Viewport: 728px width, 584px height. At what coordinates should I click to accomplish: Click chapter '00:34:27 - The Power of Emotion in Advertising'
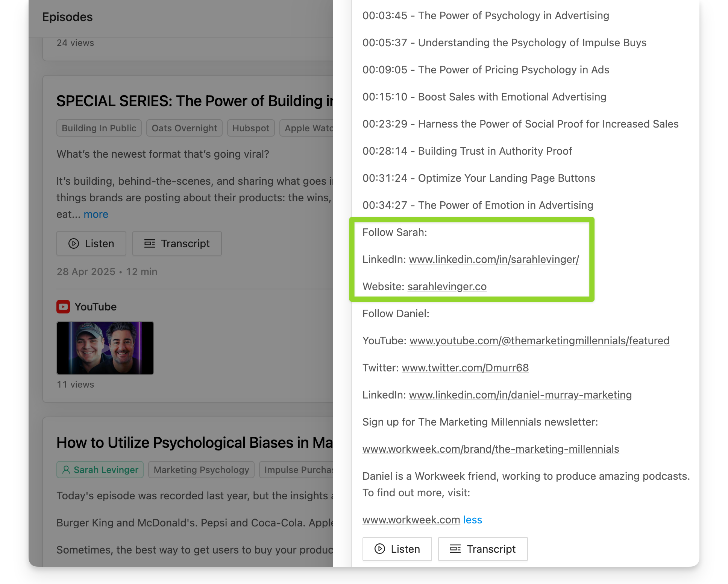coord(478,205)
